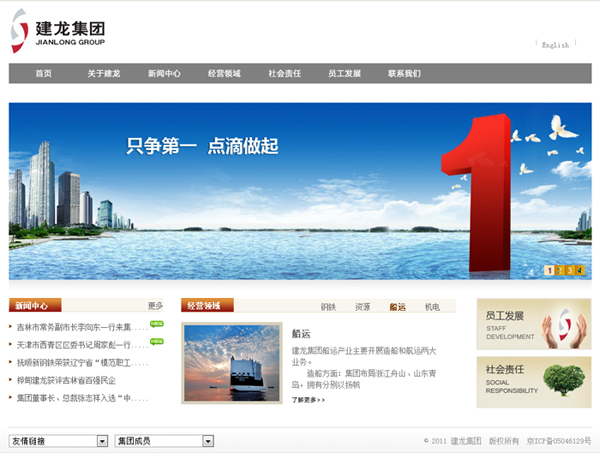Switch to the 机电 tab
The image size is (600, 453).
[x=432, y=307]
